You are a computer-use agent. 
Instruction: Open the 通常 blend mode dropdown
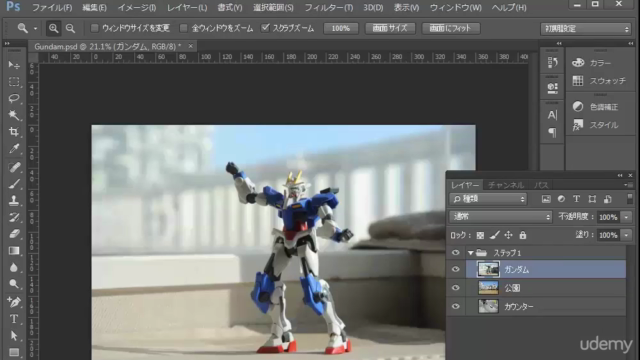point(500,217)
